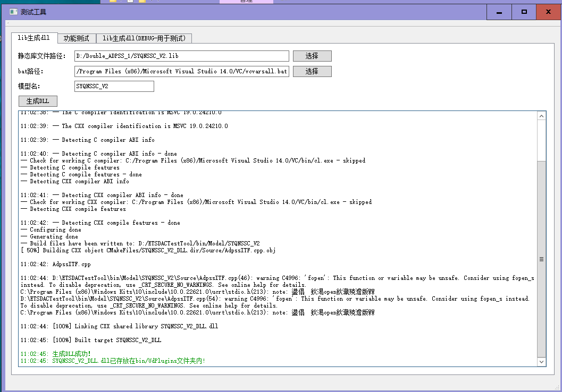
Task: Click the 生成DLL button
Action: point(38,101)
